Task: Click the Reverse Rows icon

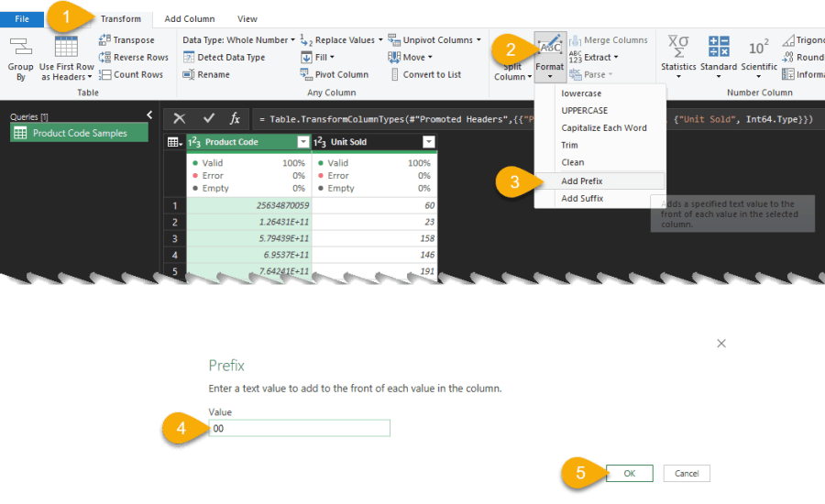Action: pos(104,58)
